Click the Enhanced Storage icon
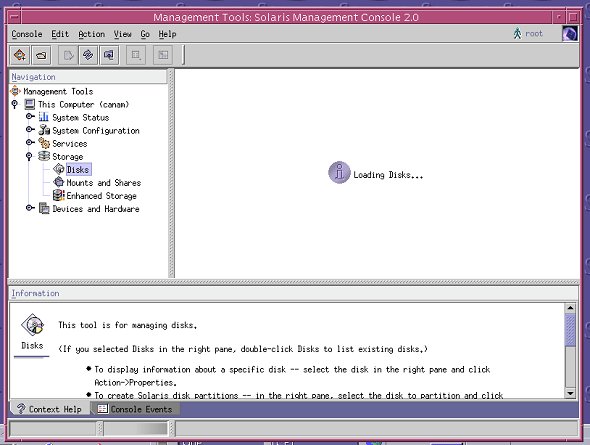Image resolution: width=590 pixels, height=445 pixels. [x=59, y=195]
